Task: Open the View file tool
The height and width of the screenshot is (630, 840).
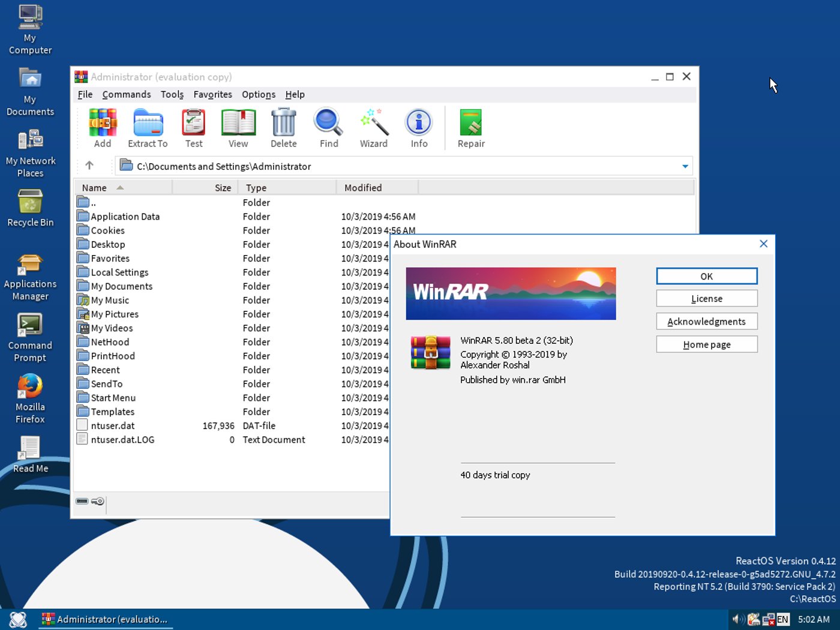Action: [238, 127]
